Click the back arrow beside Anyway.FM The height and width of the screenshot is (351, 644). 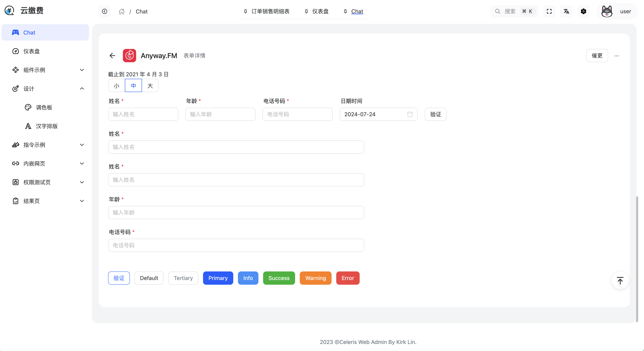pos(112,56)
